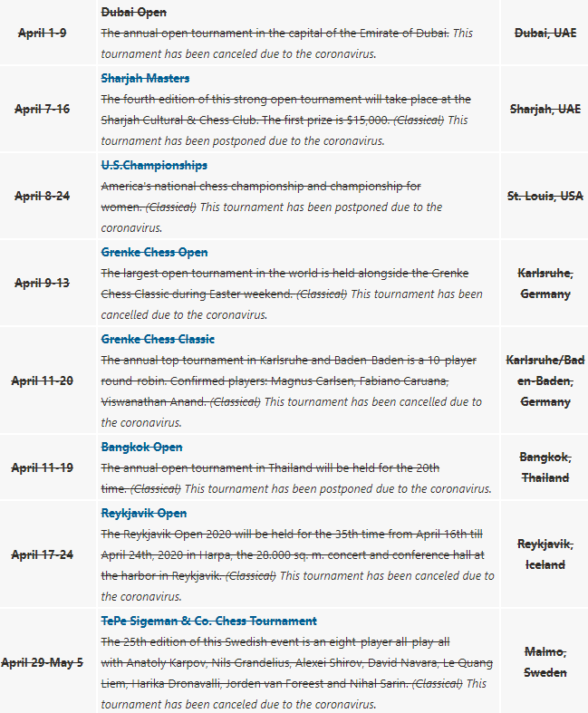The height and width of the screenshot is (713, 588).
Task: Click the Dubai, UAE location cell
Action: [545, 34]
